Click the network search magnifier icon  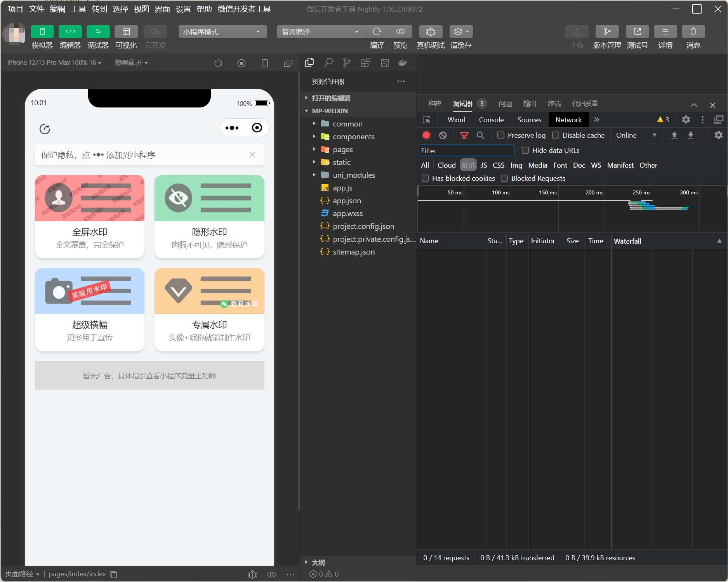tap(480, 135)
